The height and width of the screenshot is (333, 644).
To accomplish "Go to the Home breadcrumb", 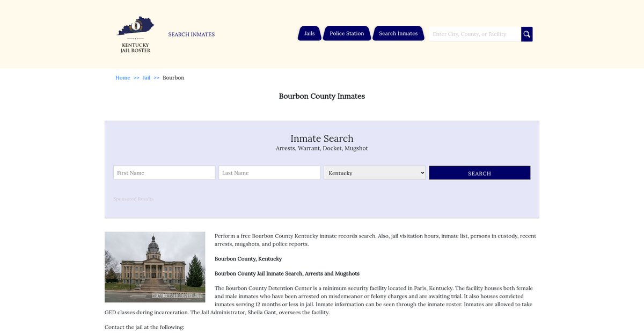I will pos(123,78).
